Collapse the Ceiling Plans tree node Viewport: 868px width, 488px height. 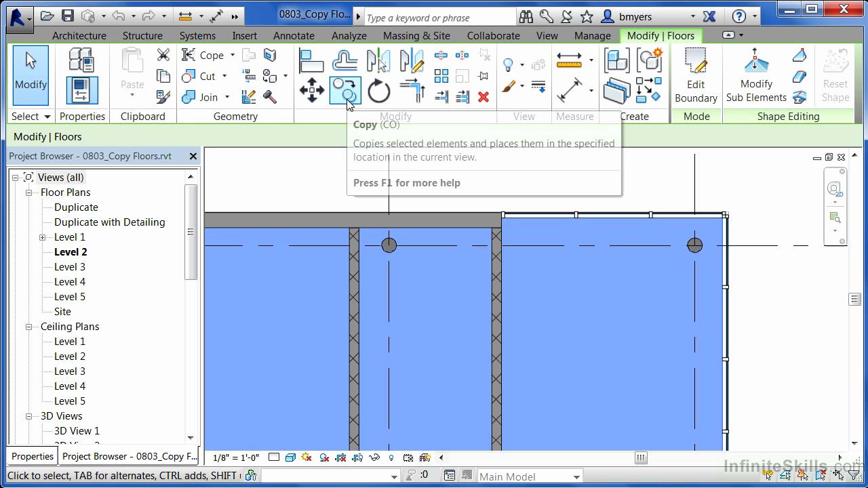tap(29, 327)
